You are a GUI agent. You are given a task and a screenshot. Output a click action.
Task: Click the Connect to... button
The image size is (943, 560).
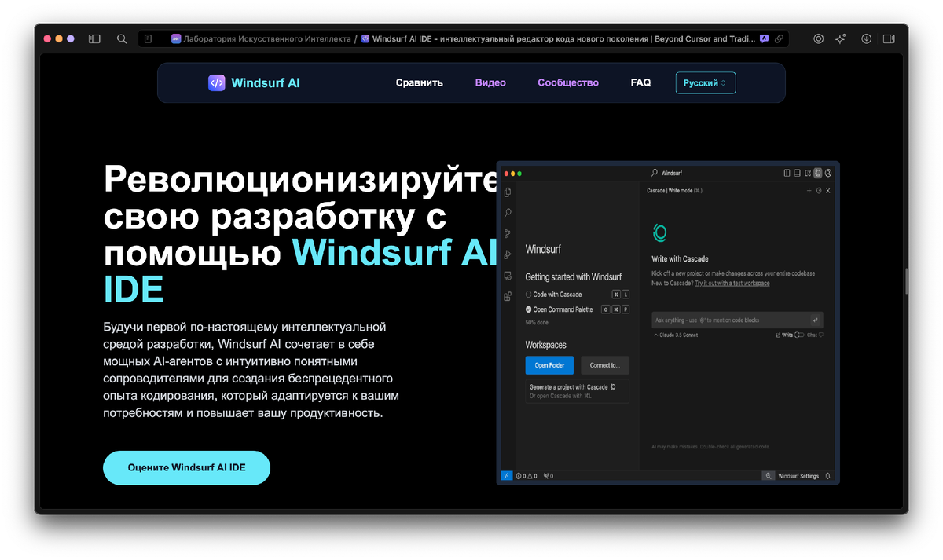click(x=605, y=365)
